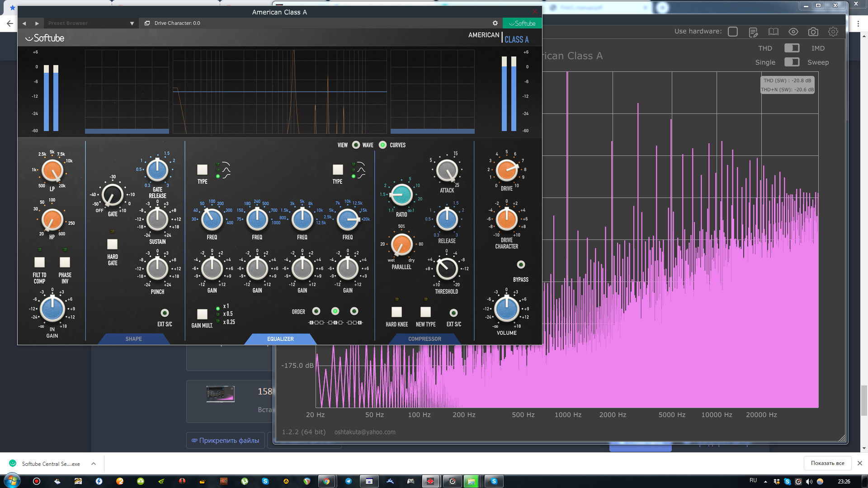Open Telegram from the taskbar

pos(348,481)
